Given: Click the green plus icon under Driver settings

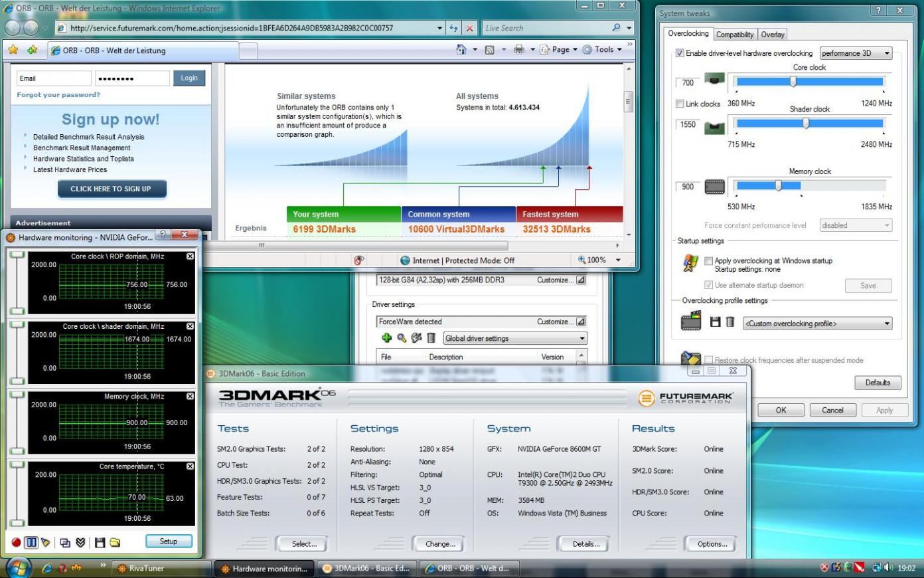Looking at the screenshot, I should pyautogui.click(x=387, y=338).
